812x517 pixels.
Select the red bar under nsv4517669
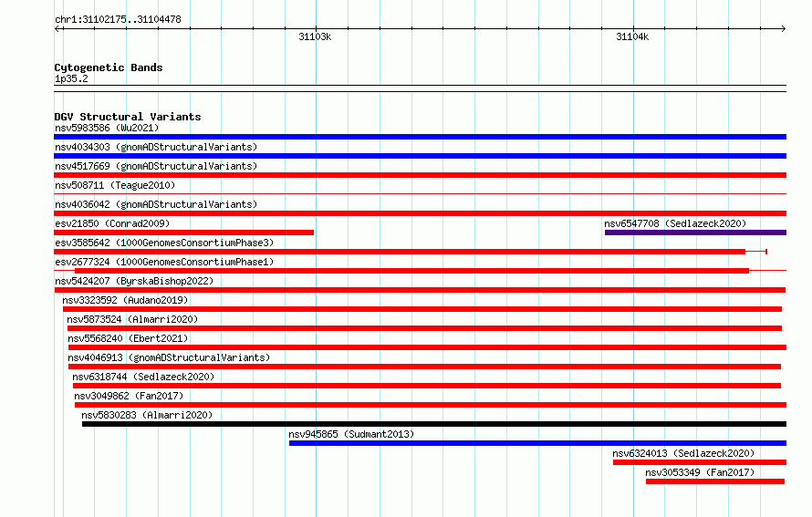pyautogui.click(x=420, y=175)
